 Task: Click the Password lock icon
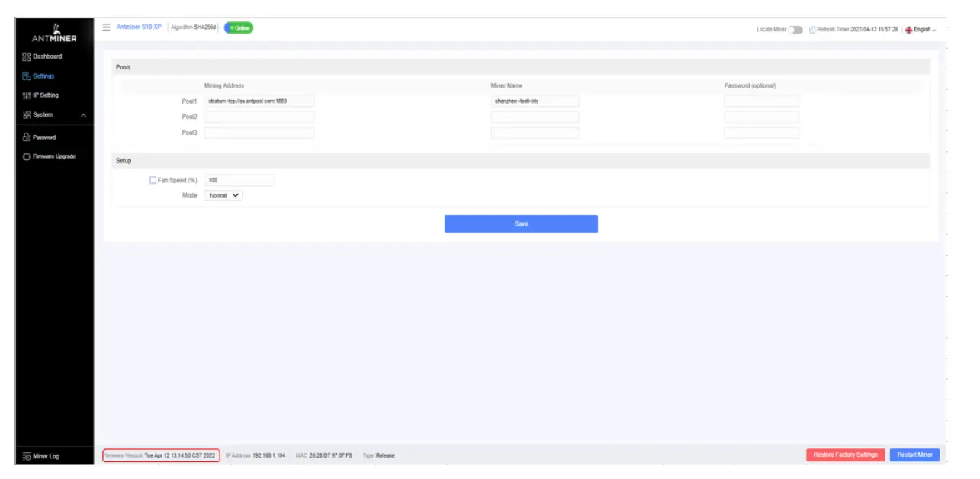(x=27, y=137)
